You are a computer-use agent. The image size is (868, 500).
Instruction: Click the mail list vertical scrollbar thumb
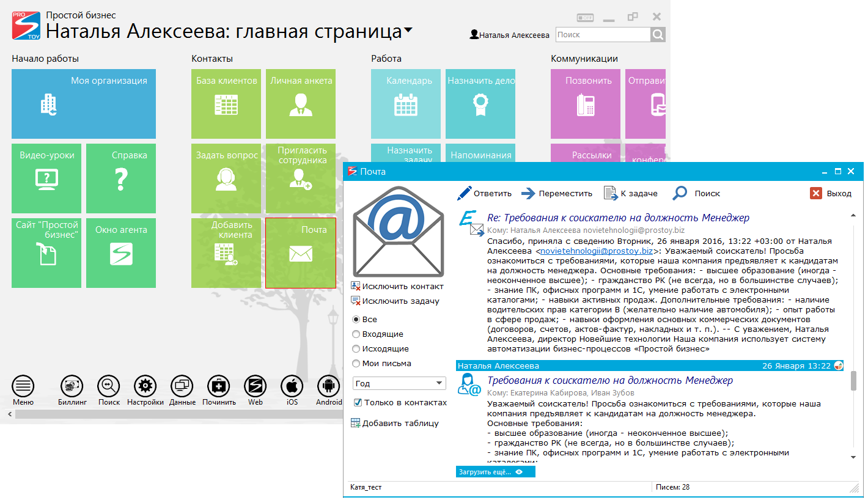point(853,380)
